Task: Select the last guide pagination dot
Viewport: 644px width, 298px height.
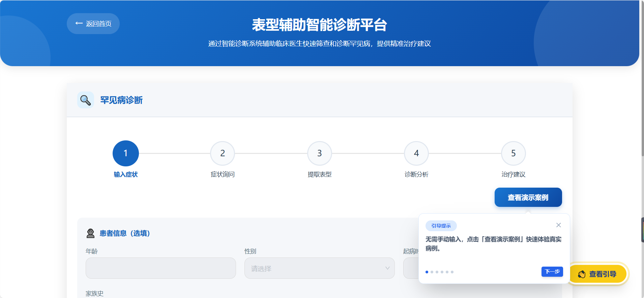Action: (x=452, y=272)
